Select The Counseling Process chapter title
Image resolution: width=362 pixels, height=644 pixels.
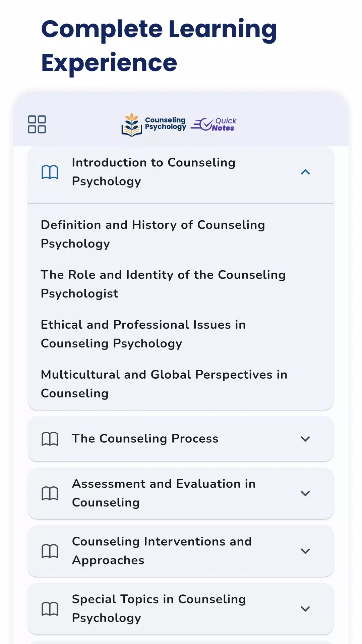[x=145, y=439]
